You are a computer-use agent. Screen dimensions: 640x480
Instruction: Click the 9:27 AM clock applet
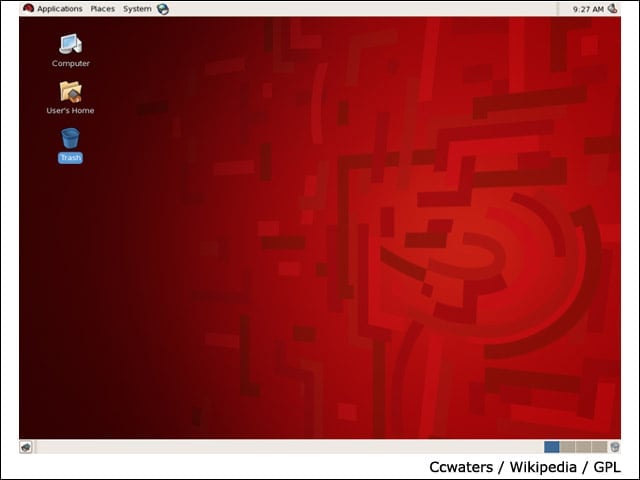click(x=588, y=9)
